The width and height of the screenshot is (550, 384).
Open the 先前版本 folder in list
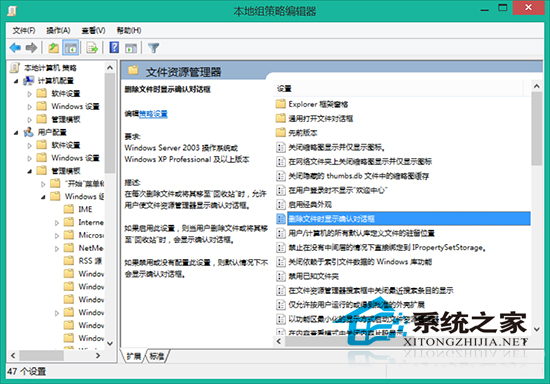coord(297,133)
